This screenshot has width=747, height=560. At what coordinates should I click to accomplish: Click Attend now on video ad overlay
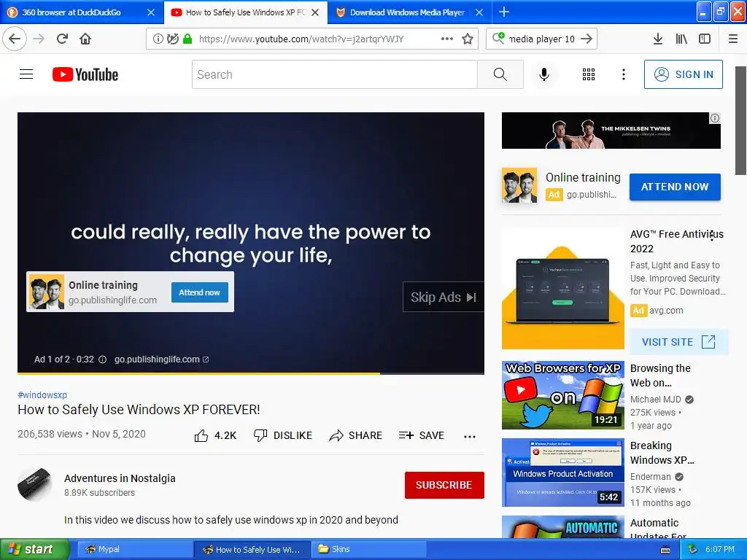coord(200,292)
